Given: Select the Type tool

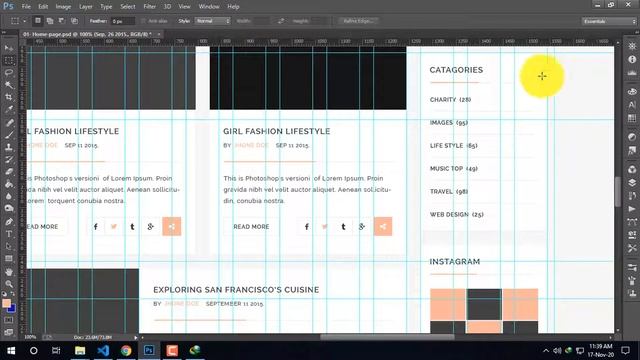Looking at the screenshot, I should pos(9,234).
